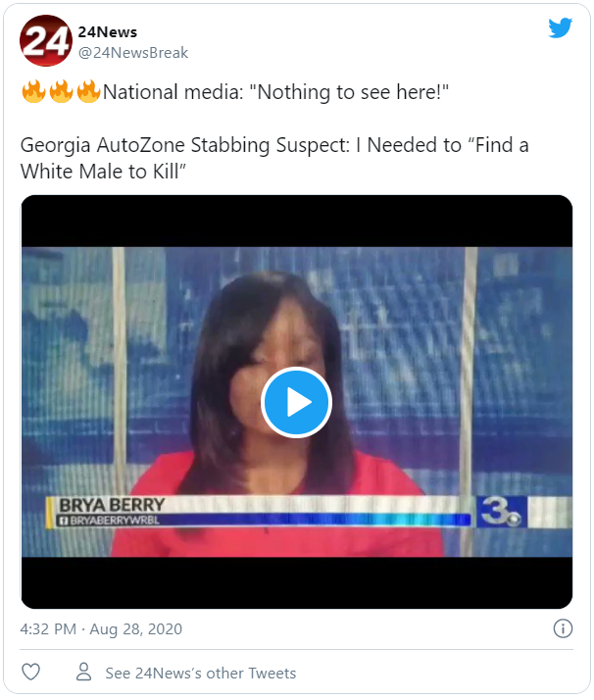Click the "Nothing to see here!" tweet text

click(x=349, y=92)
